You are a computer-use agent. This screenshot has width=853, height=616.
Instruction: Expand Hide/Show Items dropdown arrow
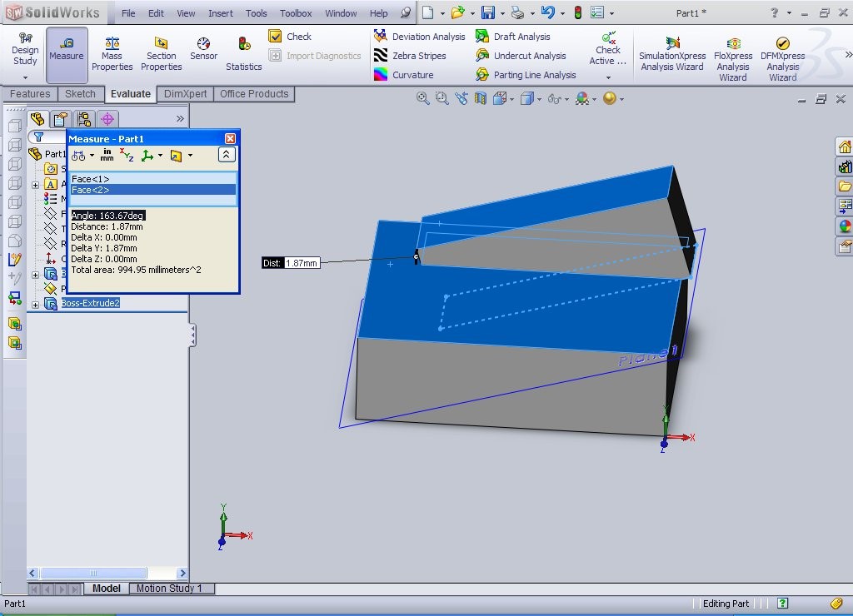click(566, 99)
